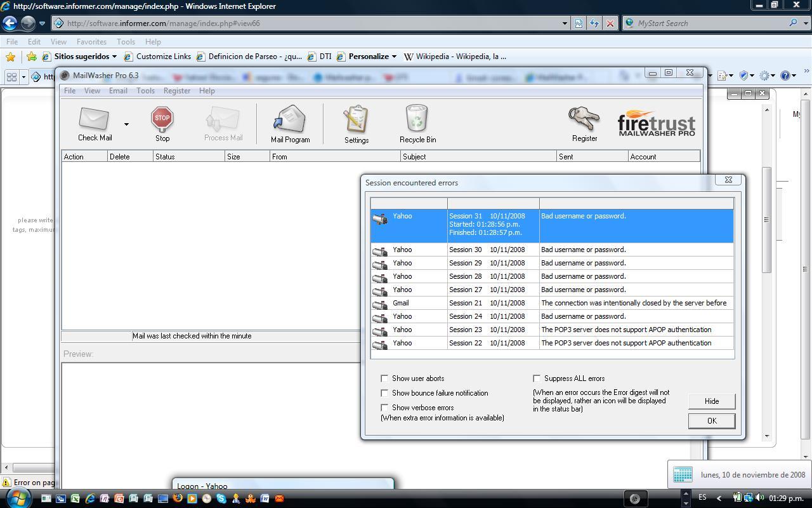This screenshot has height=508, width=812.
Task: Click the Compatibility View icon in address bar
Action: pyautogui.click(x=579, y=23)
